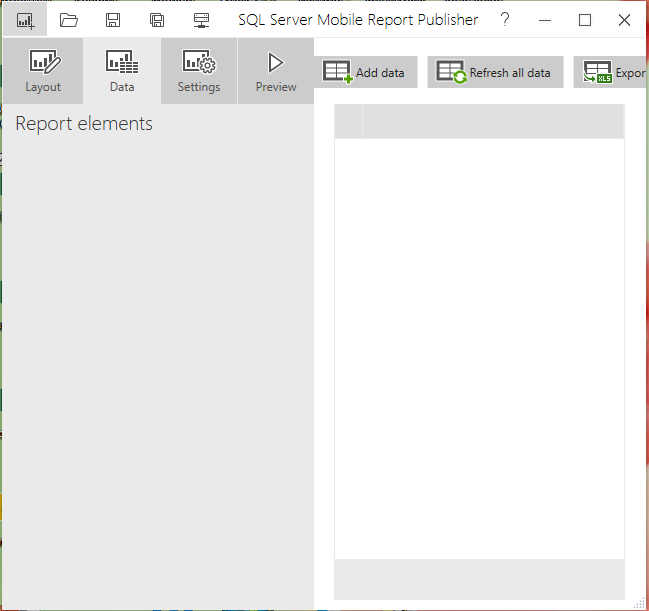Open an existing mobile report folder icon
Image resolution: width=649 pixels, height=611 pixels.
pyautogui.click(x=69, y=20)
